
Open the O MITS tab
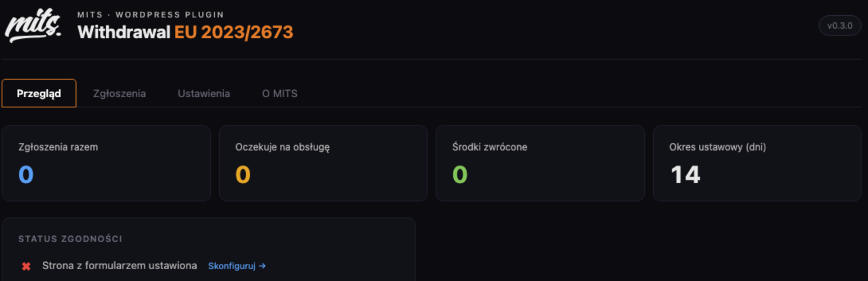(279, 93)
